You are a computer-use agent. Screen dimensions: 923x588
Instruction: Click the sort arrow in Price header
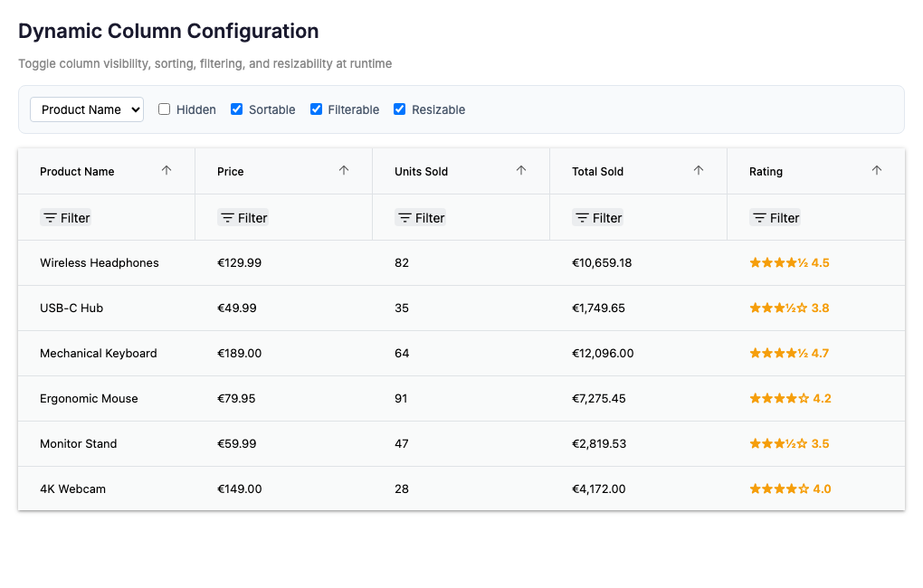tap(344, 171)
